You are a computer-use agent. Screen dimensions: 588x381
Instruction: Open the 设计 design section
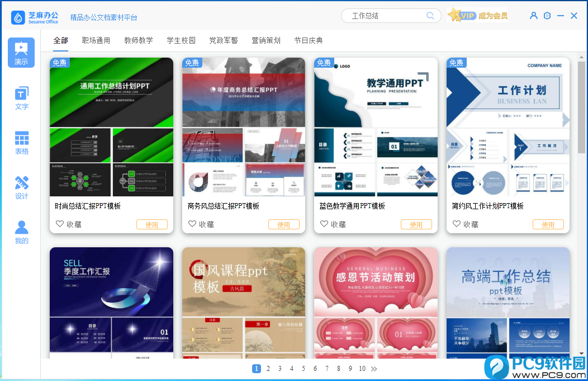[x=21, y=187]
